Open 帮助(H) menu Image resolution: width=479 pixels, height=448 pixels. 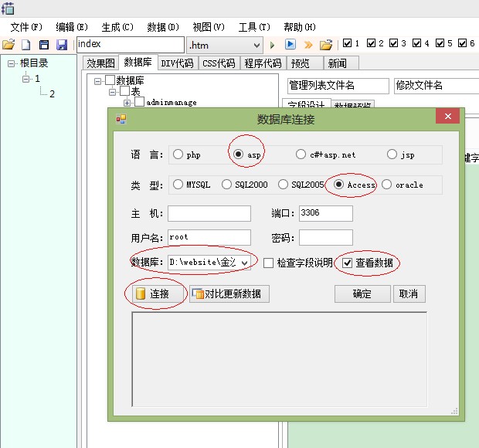(x=300, y=27)
